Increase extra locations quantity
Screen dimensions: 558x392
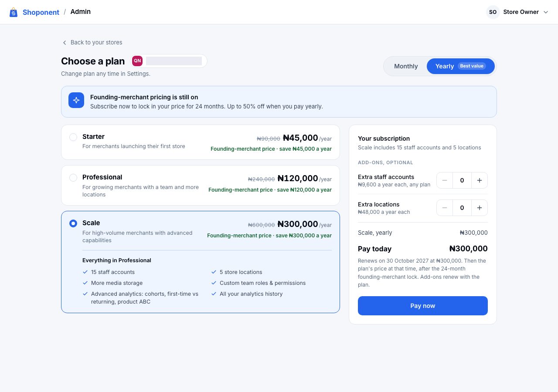pyautogui.click(x=480, y=208)
